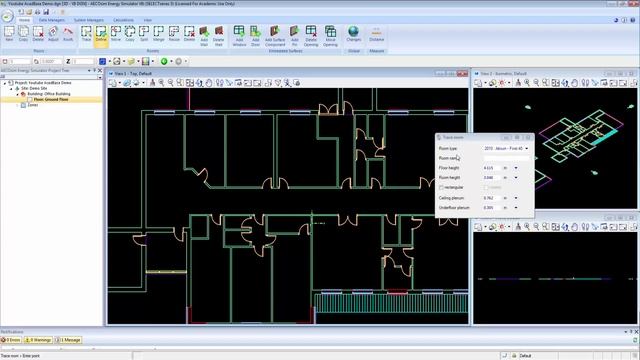
Task: Open the Calculations ribbon tab
Action: click(123, 20)
